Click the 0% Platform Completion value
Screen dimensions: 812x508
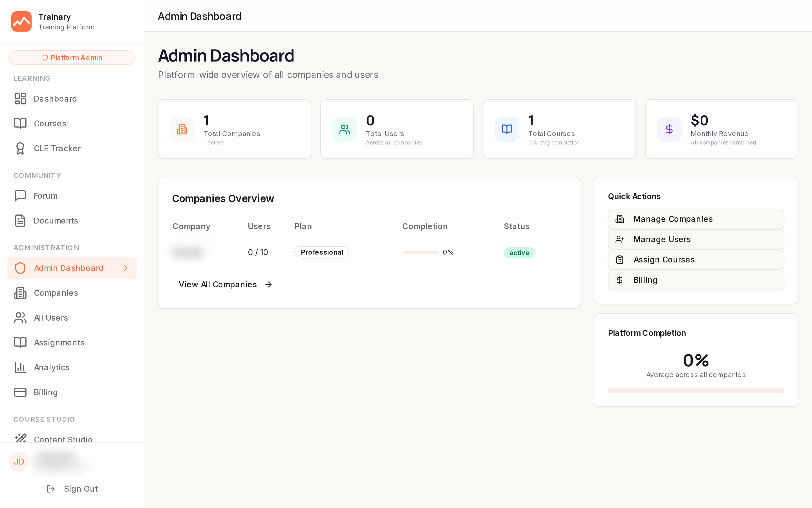[x=696, y=360]
